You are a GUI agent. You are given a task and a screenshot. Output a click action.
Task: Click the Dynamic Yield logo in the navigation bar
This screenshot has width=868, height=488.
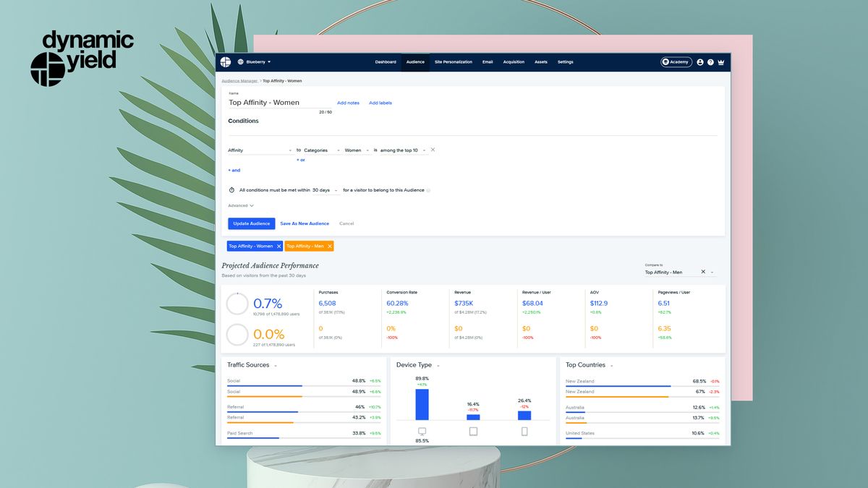225,61
